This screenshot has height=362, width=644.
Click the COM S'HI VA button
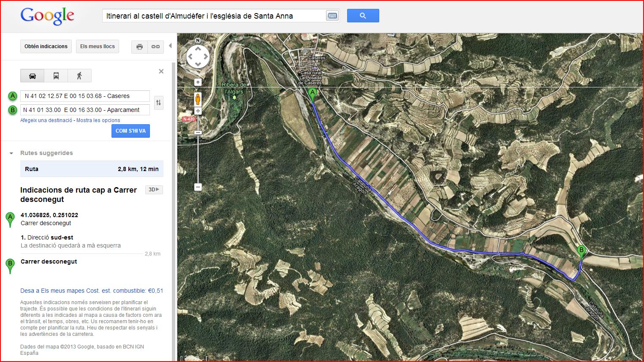click(130, 131)
